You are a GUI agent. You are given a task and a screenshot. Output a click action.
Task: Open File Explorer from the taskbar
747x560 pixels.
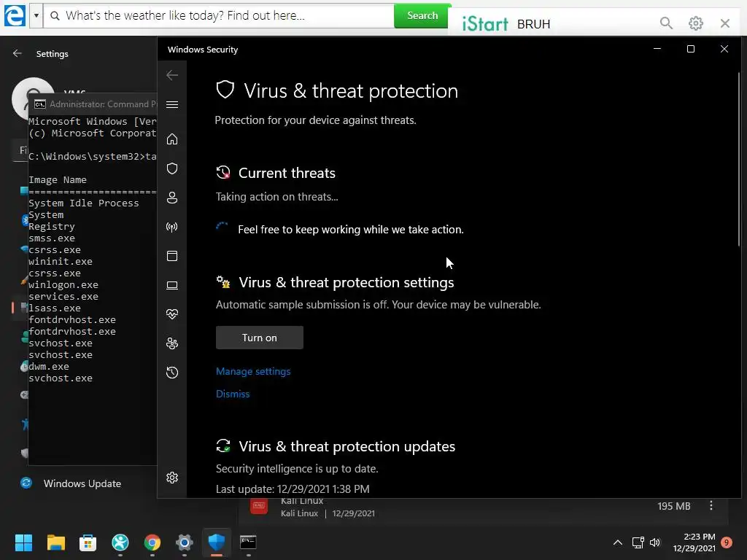(55, 542)
